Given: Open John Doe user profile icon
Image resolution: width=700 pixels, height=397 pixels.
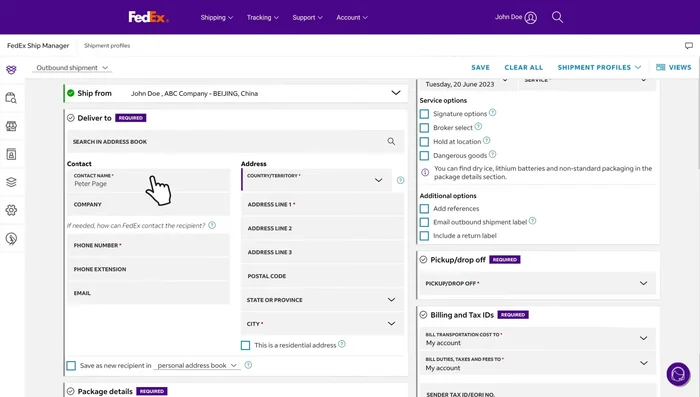Looking at the screenshot, I should pyautogui.click(x=530, y=17).
